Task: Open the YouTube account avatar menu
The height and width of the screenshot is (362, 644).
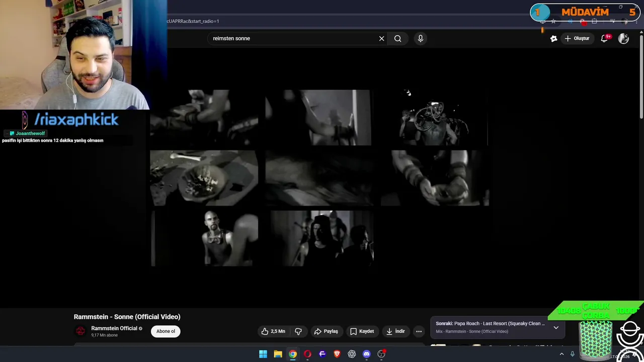Action: pos(624,38)
